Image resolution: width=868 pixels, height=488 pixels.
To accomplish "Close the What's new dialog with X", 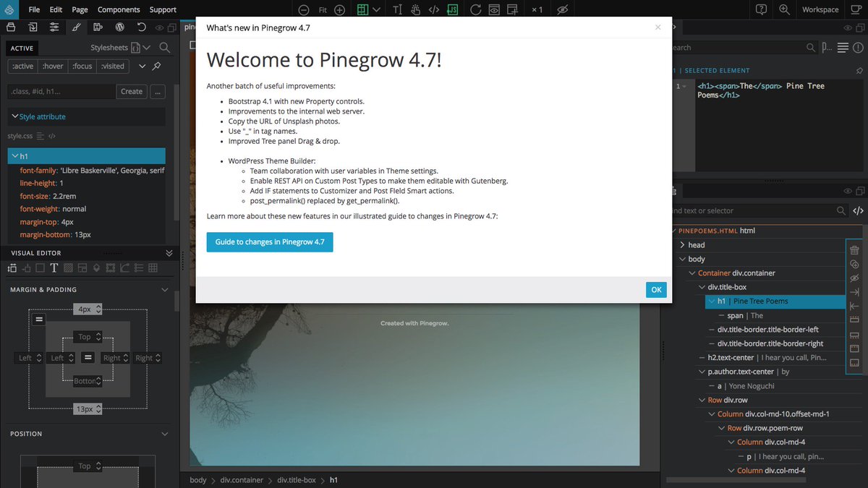I will point(658,27).
